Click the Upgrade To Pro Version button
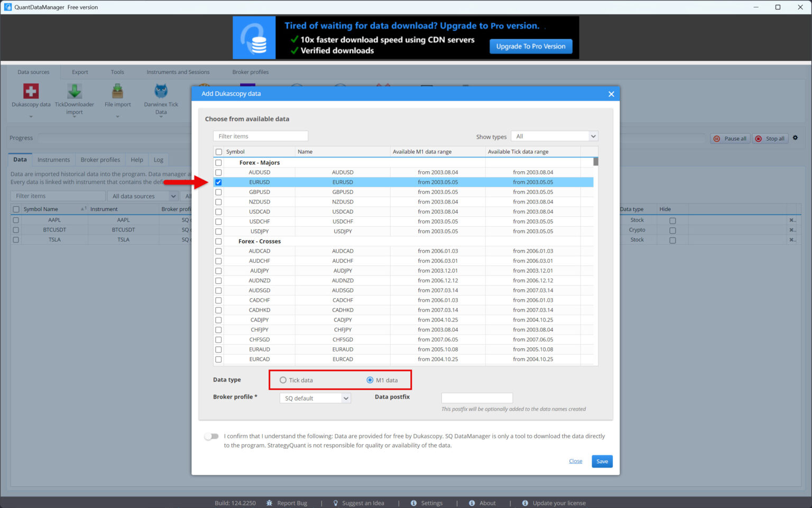 click(531, 46)
